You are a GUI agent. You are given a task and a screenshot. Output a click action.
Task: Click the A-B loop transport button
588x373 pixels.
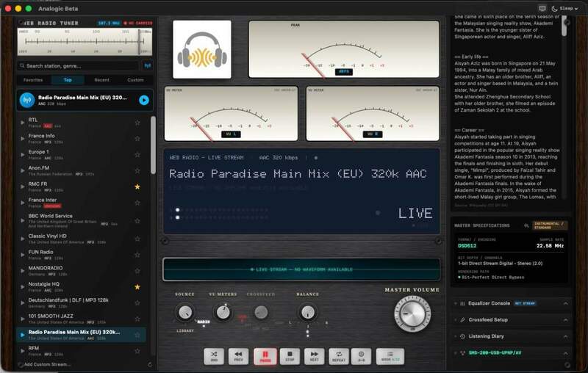point(361,356)
